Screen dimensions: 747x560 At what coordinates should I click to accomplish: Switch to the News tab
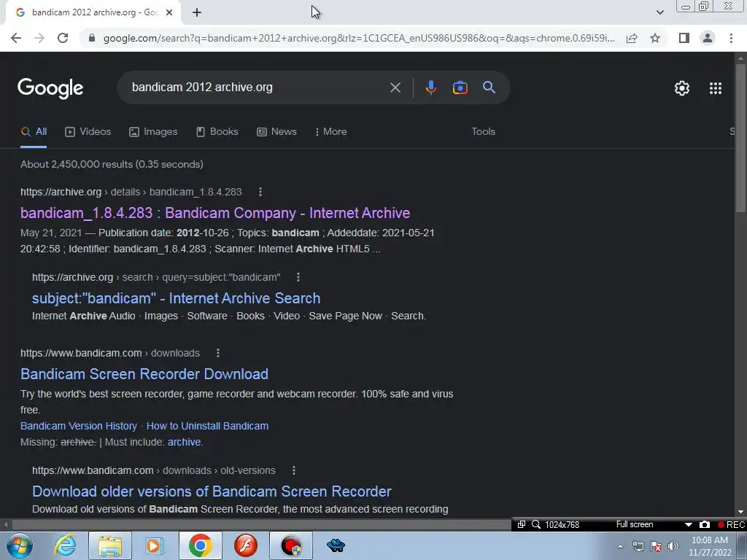276,132
